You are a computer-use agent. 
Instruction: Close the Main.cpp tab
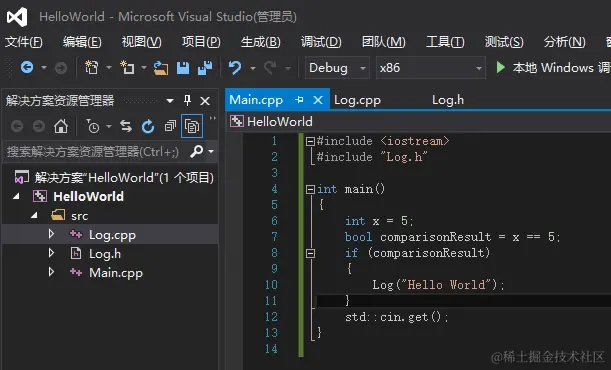pos(318,100)
